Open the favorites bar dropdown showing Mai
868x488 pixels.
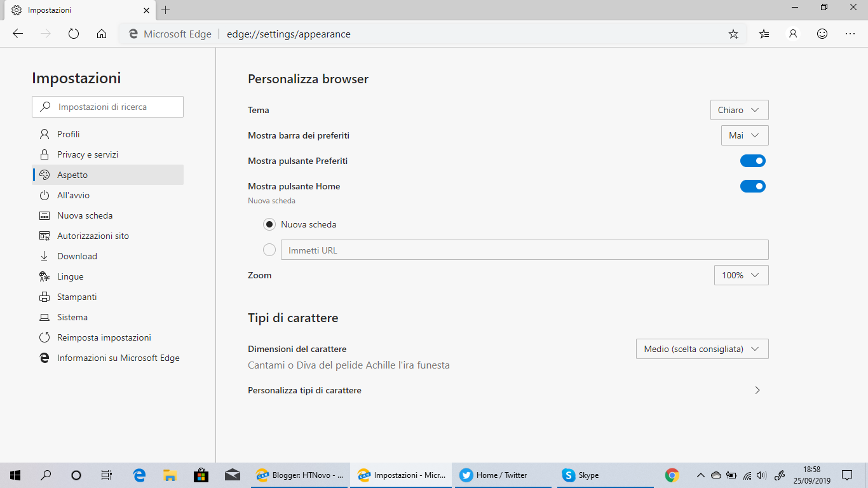point(745,135)
